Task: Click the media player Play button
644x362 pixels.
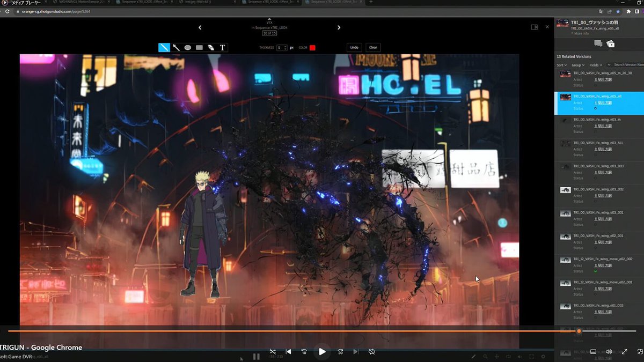Action: [322, 352]
